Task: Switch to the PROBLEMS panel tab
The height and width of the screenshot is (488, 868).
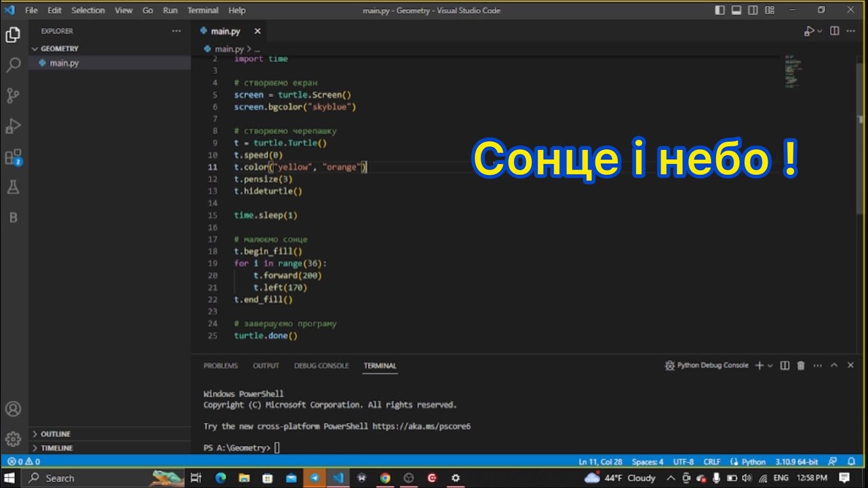Action: click(220, 365)
